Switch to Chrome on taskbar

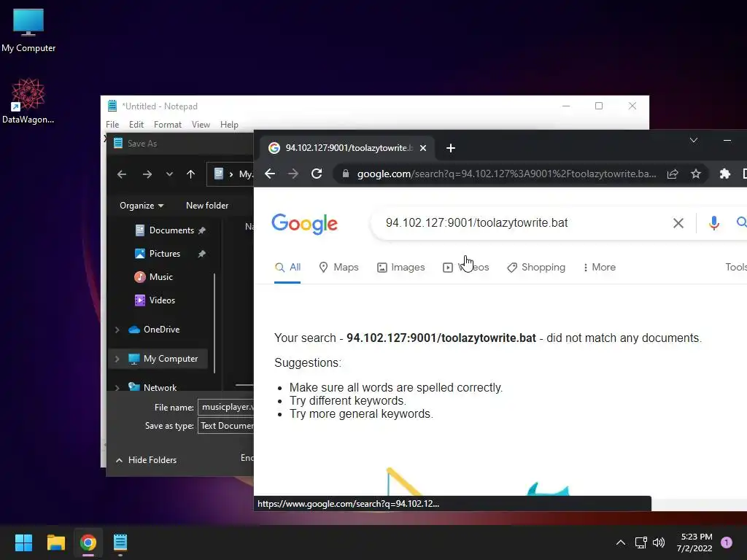point(88,542)
